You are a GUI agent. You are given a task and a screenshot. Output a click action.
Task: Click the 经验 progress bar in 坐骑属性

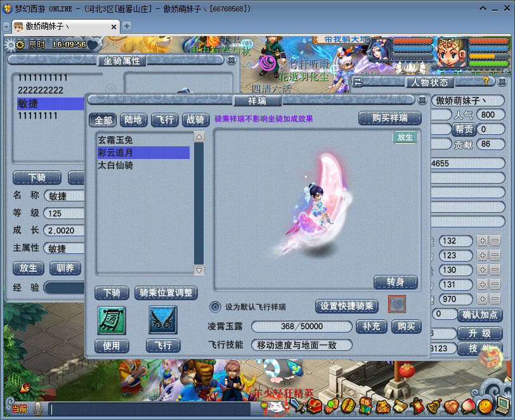65,288
